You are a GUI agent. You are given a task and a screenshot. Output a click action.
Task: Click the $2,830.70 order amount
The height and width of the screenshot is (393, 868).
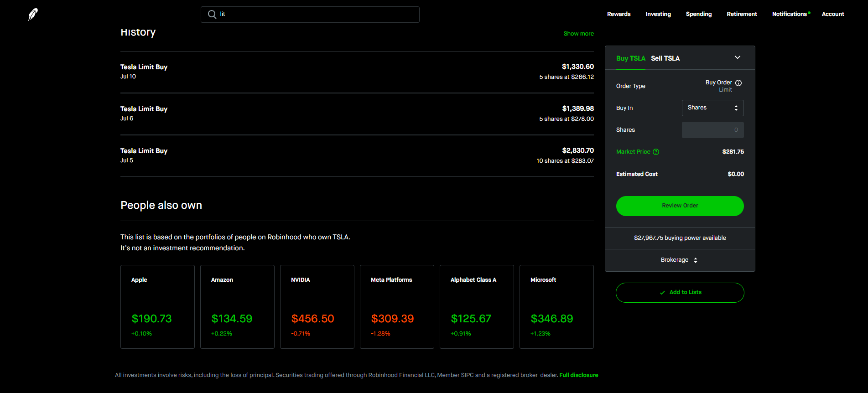pos(577,150)
